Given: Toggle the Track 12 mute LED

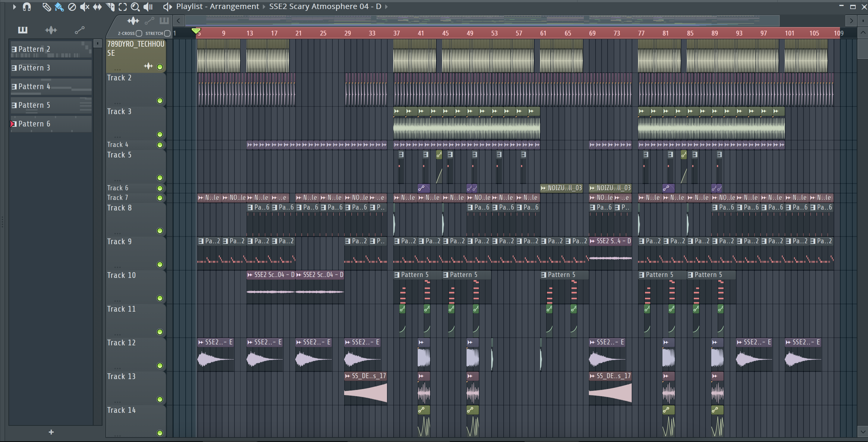Looking at the screenshot, I should pos(160,365).
